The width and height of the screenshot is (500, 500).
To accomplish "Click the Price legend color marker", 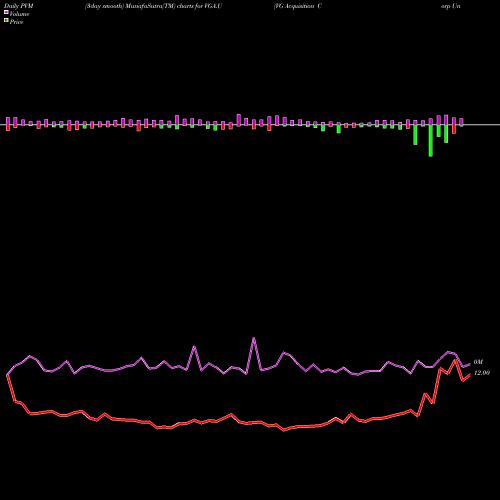I will (x=6, y=21).
